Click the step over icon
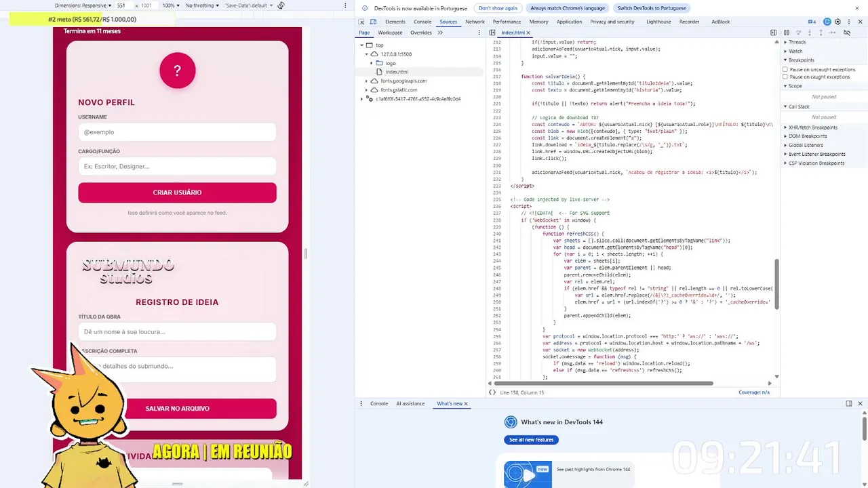The height and width of the screenshot is (488, 868). point(798,33)
